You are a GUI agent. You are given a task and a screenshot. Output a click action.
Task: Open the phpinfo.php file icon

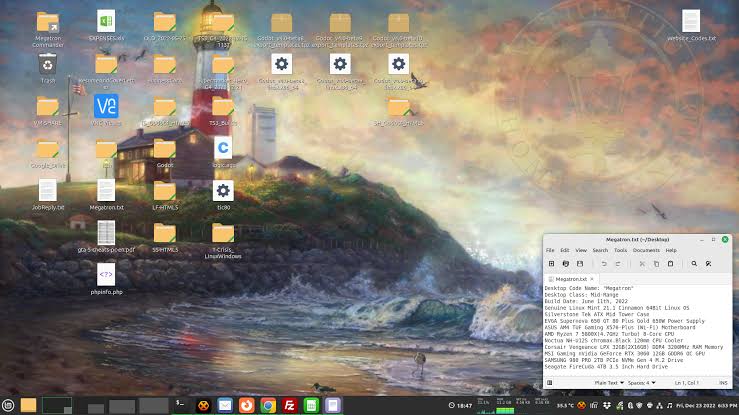(106, 275)
